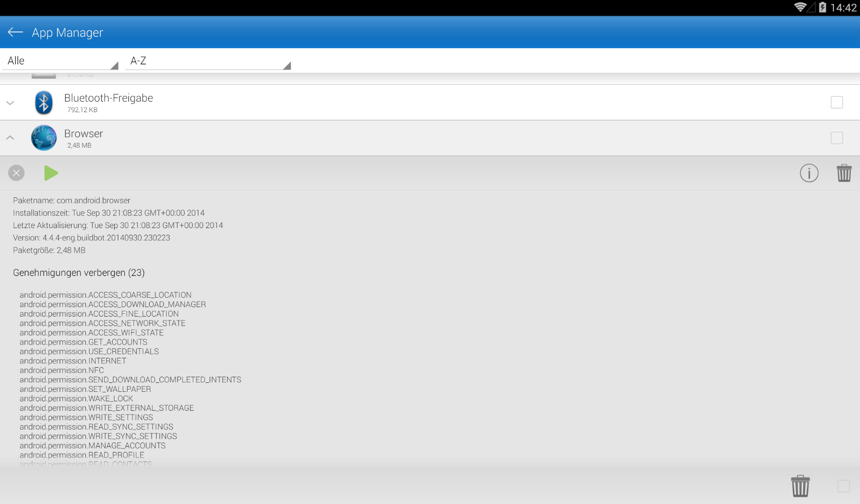
Task: Tap android.permission.NFC entry
Action: pos(62,371)
